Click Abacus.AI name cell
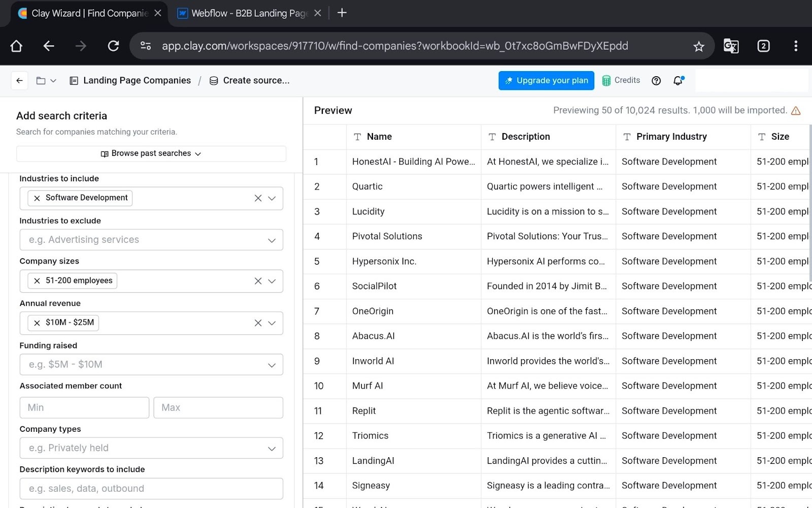This screenshot has width=812, height=508. 414,336
